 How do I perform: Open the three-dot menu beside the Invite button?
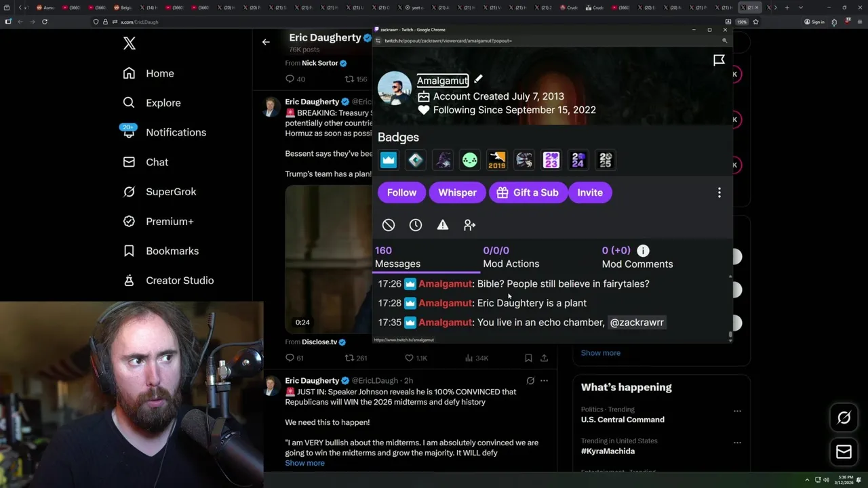point(719,192)
